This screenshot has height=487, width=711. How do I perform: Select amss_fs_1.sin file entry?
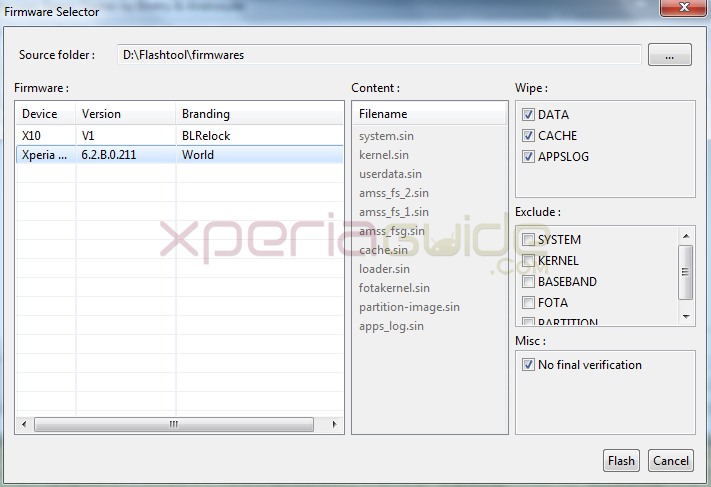(x=394, y=212)
